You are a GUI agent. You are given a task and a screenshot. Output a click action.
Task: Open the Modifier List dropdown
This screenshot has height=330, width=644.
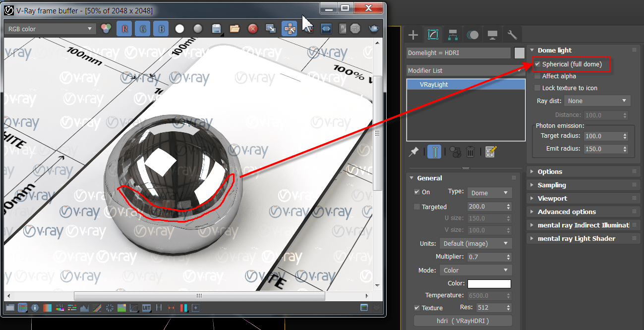pos(466,70)
